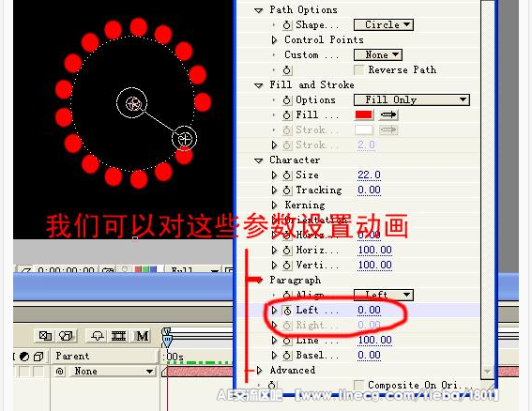Expand the Left margin property triangle

[274, 311]
